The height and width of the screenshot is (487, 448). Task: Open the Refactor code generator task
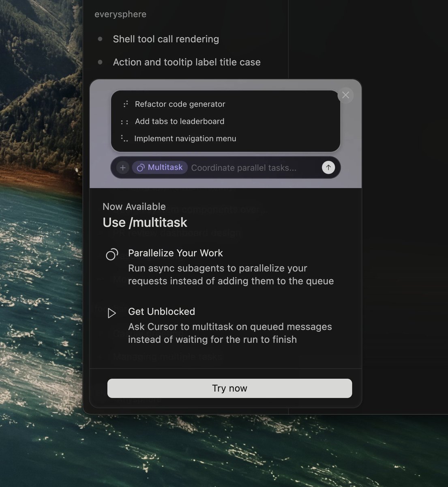pos(180,104)
